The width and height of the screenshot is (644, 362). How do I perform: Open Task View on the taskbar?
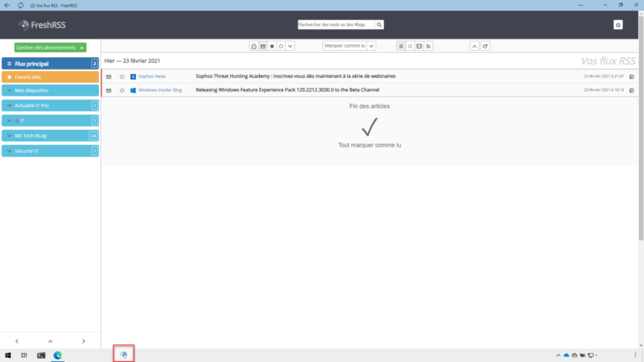pyautogui.click(x=23, y=355)
